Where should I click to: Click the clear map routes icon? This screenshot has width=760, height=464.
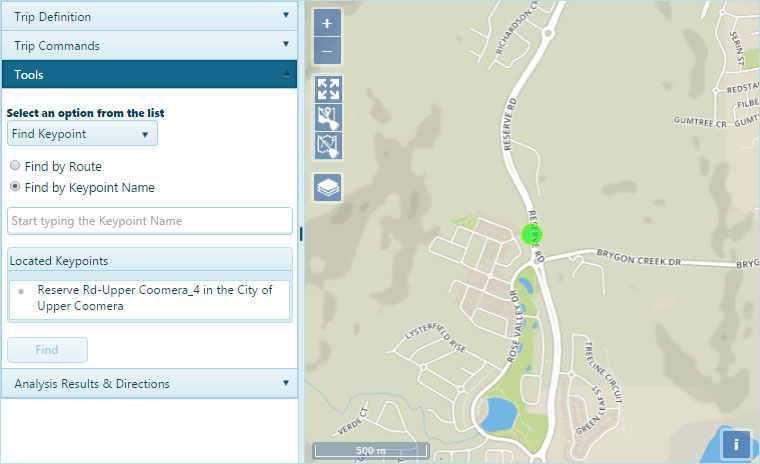tap(328, 146)
